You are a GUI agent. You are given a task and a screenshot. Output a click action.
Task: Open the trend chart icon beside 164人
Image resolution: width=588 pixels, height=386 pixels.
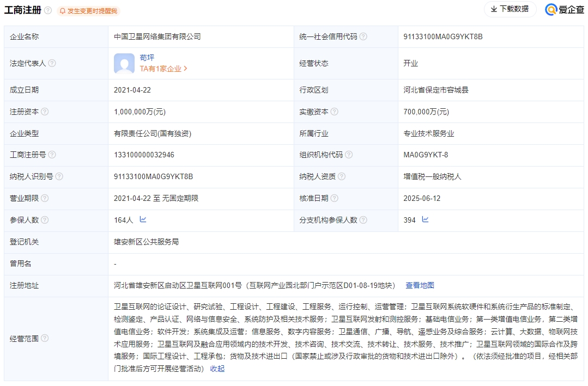click(143, 219)
